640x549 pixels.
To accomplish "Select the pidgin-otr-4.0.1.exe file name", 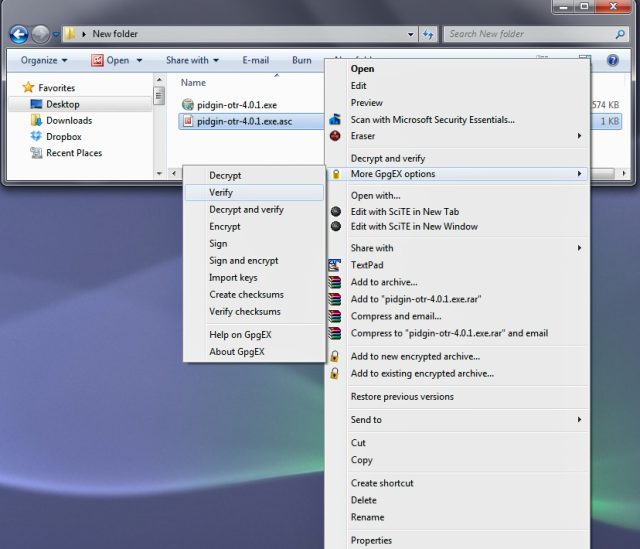I will 237,105.
